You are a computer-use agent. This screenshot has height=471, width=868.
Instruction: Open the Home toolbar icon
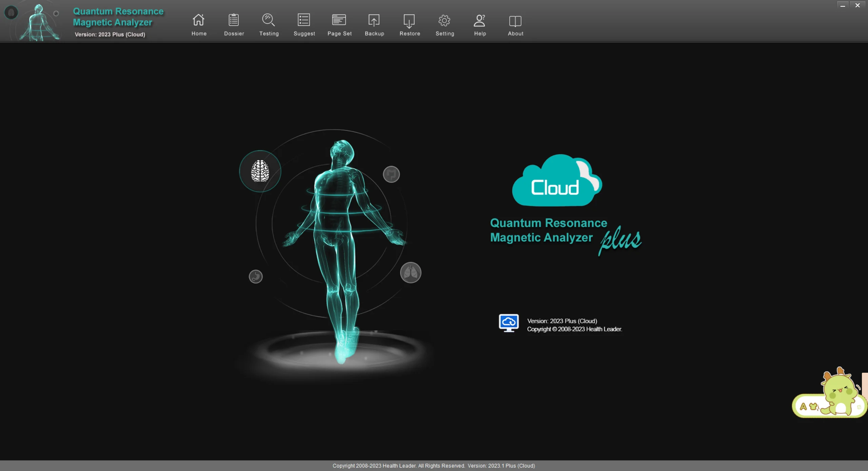199,21
